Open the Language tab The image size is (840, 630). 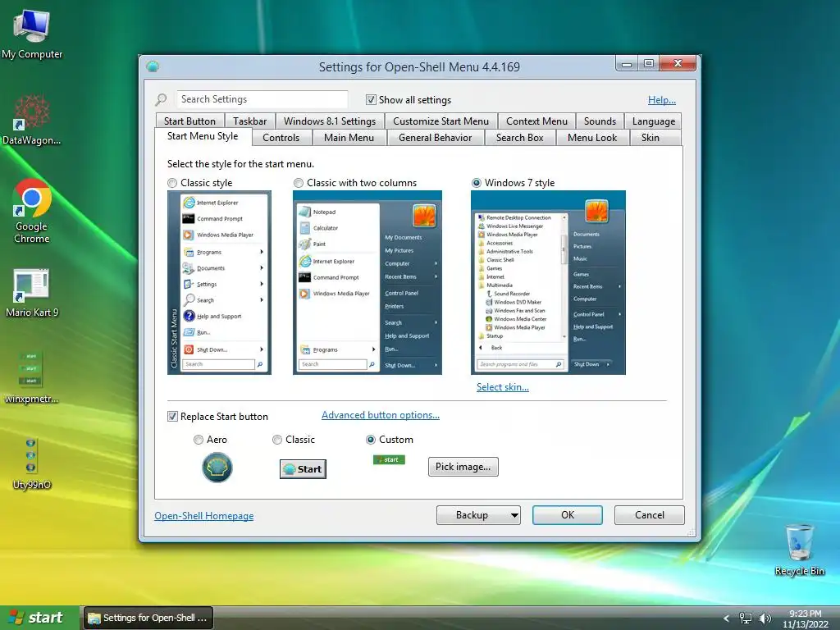click(654, 121)
